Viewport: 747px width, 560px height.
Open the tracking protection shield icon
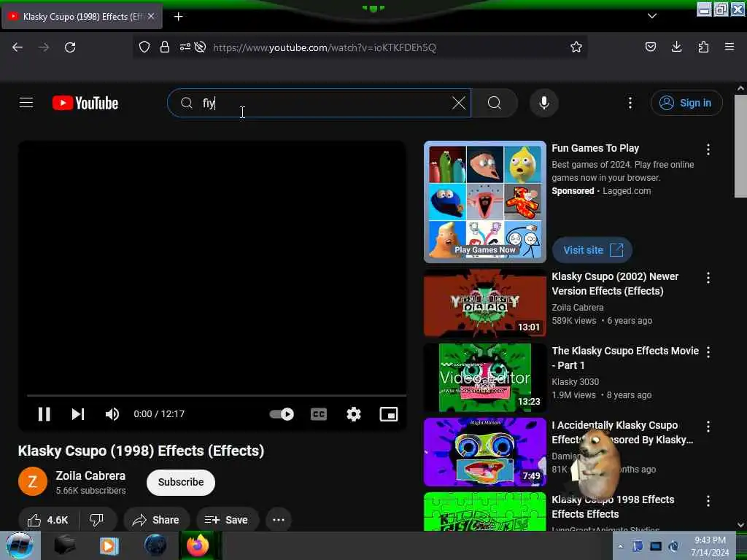click(x=144, y=47)
